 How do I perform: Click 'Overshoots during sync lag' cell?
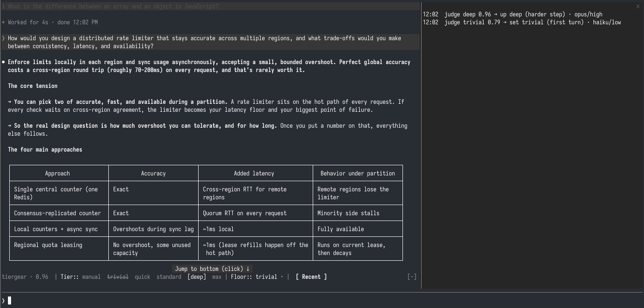153,229
